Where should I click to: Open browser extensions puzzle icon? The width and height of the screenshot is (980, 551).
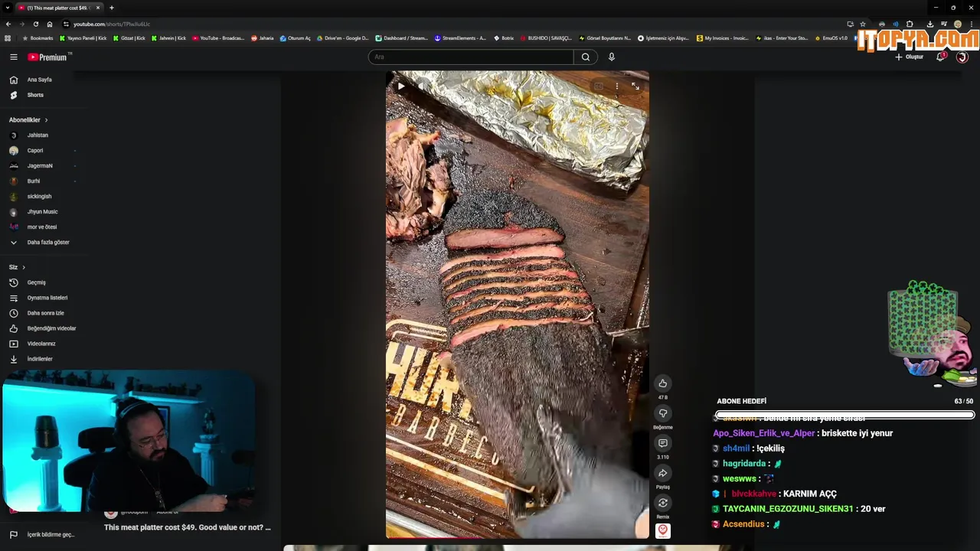click(910, 24)
